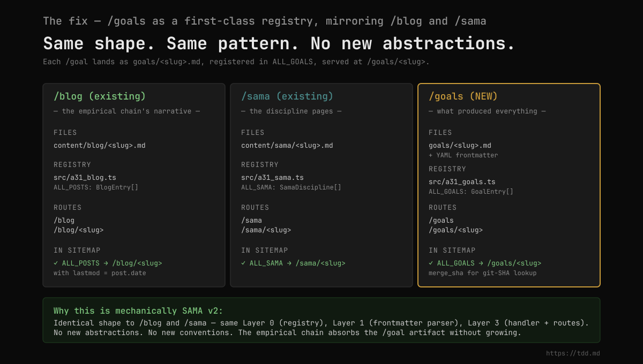Click the src/a31_goals.ts registry entry
Screen dimensions: 643x364
coord(462,182)
